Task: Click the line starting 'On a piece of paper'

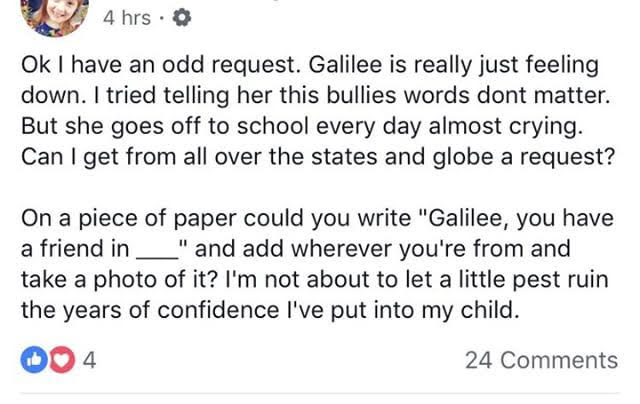Action: point(317,218)
